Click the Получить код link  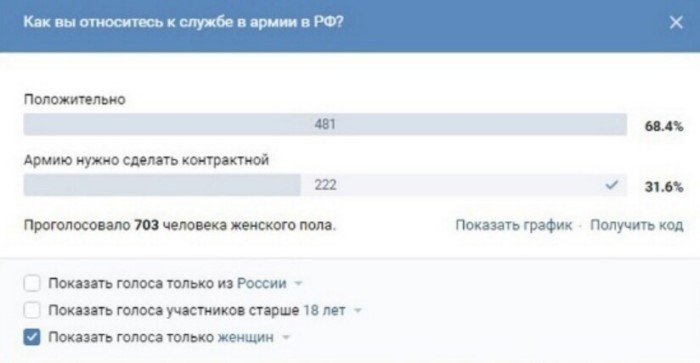click(637, 225)
